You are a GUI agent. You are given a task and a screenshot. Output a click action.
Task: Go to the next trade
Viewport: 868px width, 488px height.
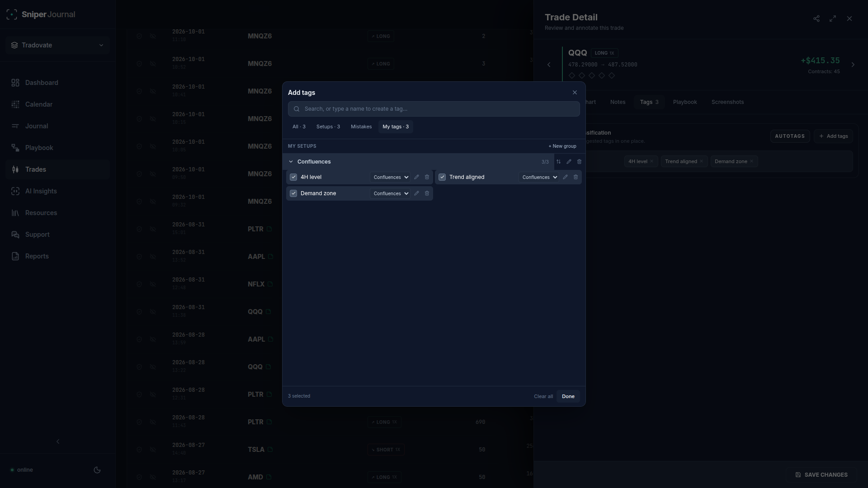[x=853, y=65]
